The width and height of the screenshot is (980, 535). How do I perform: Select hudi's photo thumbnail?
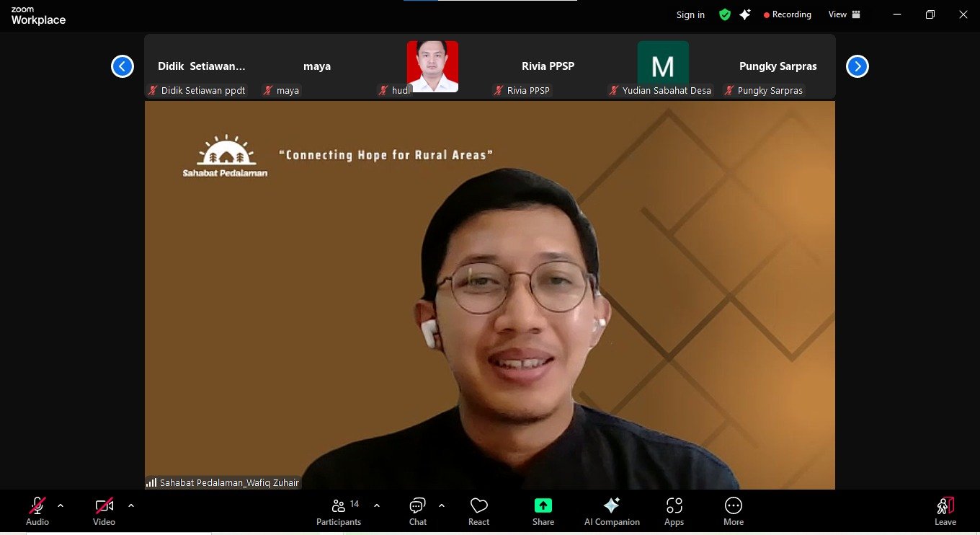point(432,66)
